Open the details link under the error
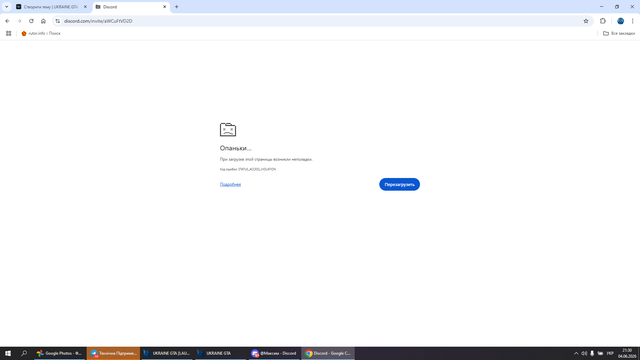640x360 pixels. tap(230, 184)
